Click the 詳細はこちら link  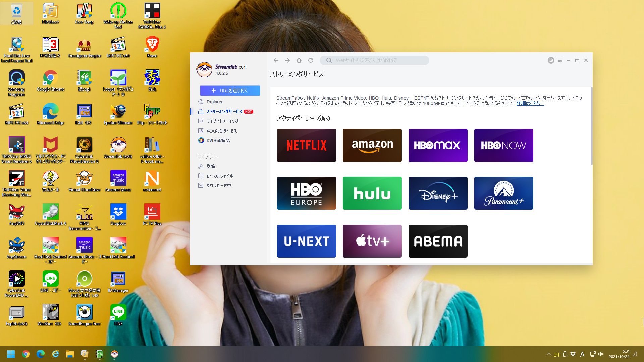coord(530,103)
